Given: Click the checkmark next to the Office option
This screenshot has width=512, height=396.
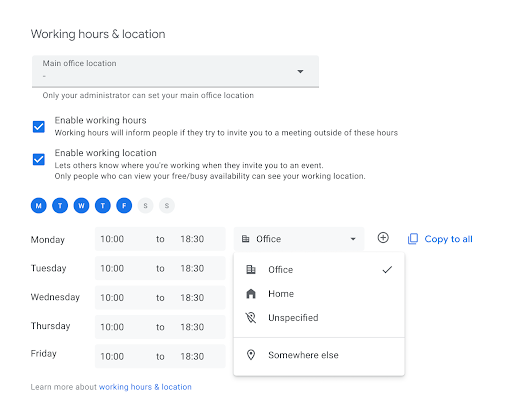Looking at the screenshot, I should click(x=387, y=269).
